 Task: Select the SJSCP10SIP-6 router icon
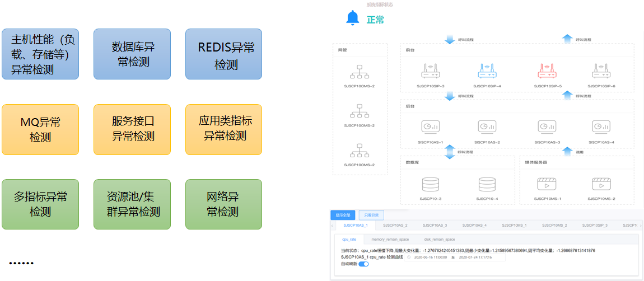[x=601, y=71]
